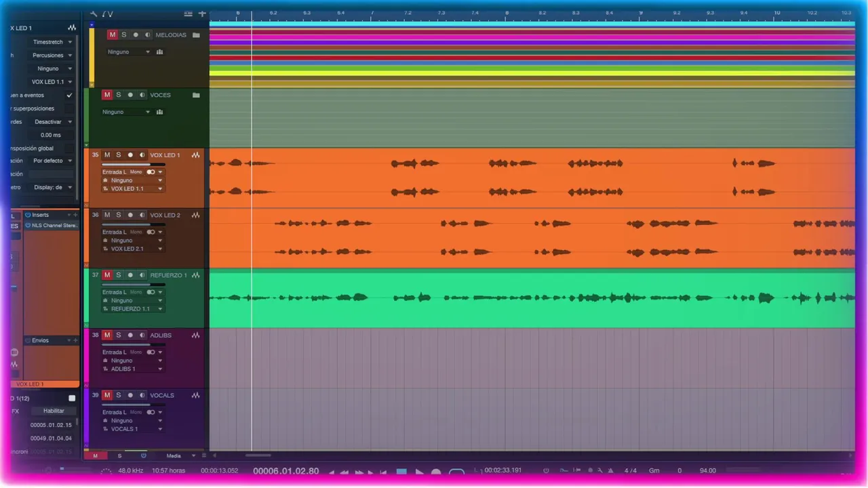Click the MELODIAS folder icon
The width and height of the screenshot is (868, 488).
pyautogui.click(x=196, y=35)
